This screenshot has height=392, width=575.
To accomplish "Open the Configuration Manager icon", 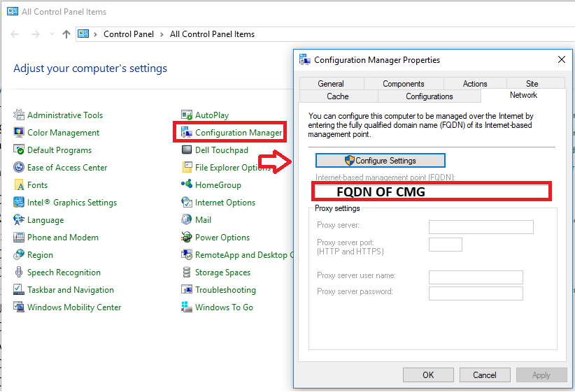I will pos(187,133).
